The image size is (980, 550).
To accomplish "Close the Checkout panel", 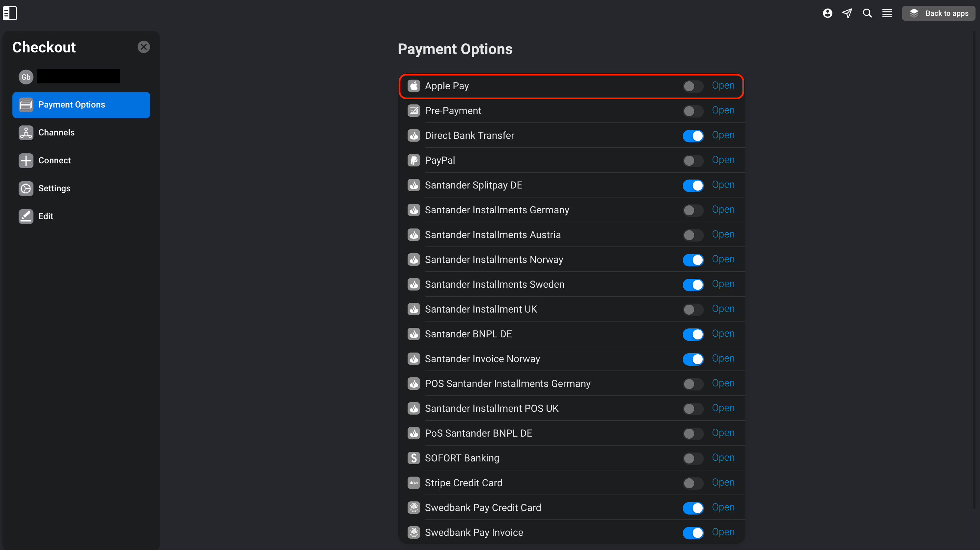I will (143, 47).
